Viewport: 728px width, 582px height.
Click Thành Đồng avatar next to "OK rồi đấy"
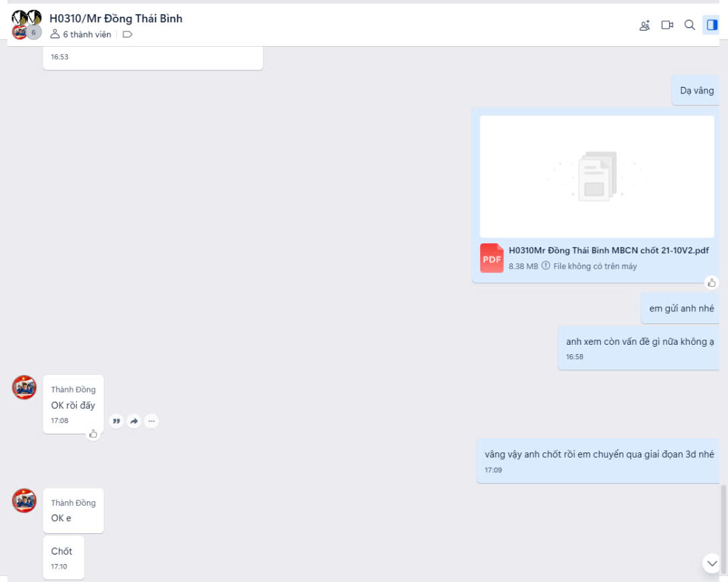point(25,388)
